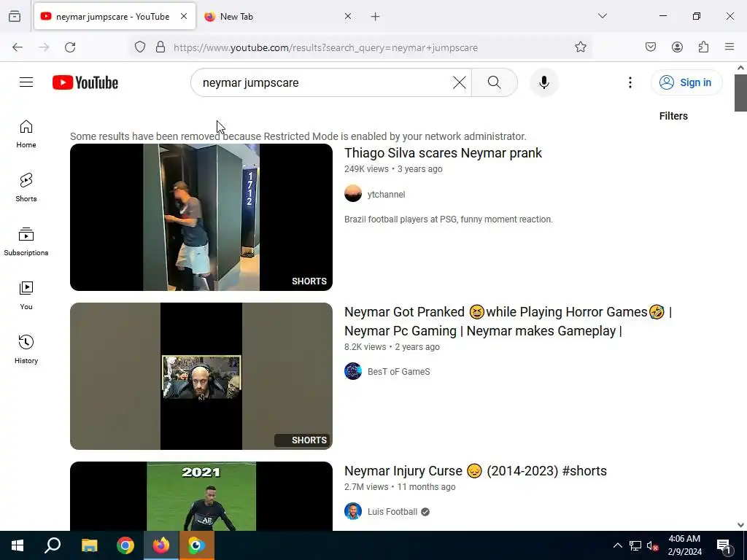Play the 2021 Neymar injury thumbnail
The width and height of the screenshot is (747, 560).
(x=201, y=496)
